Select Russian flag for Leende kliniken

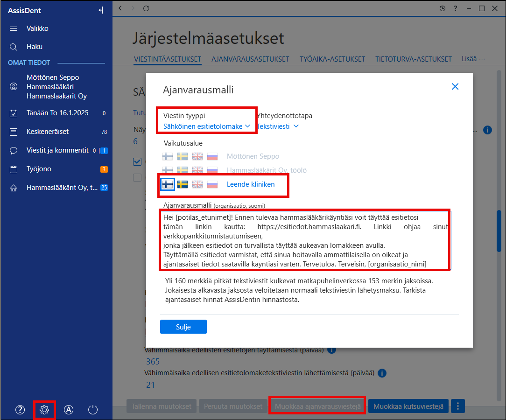point(212,184)
